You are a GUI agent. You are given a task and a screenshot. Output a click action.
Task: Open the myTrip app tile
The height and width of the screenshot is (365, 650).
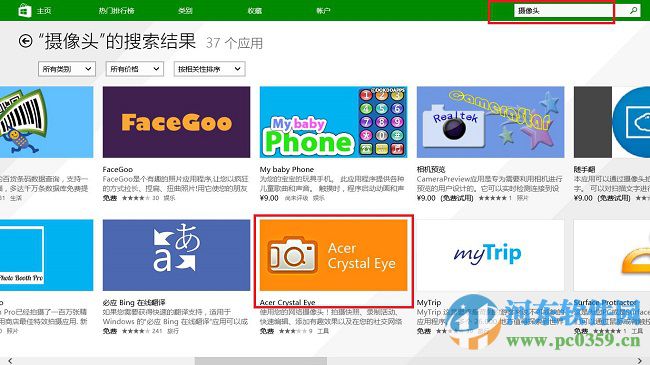coord(490,255)
